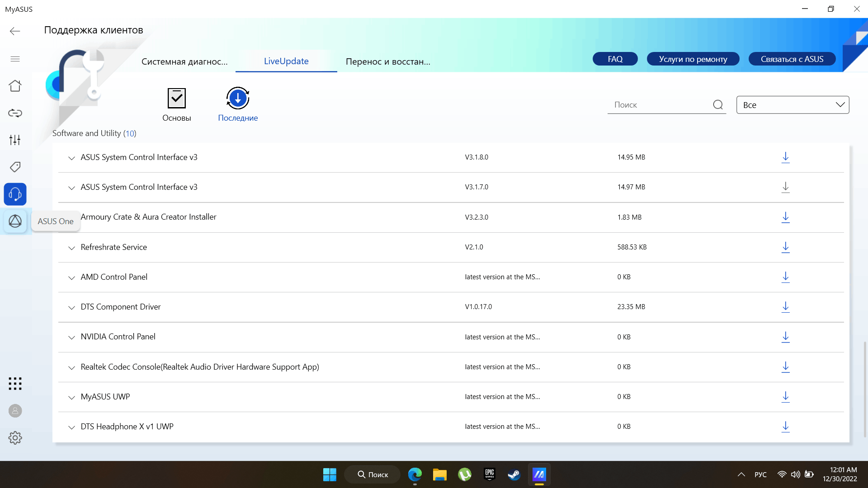This screenshot has height=488, width=868.
Task: Open File Explorer from taskbar
Action: [x=439, y=474]
